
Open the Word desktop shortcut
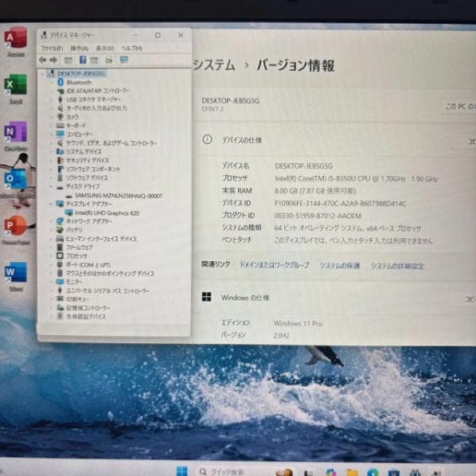15,276
